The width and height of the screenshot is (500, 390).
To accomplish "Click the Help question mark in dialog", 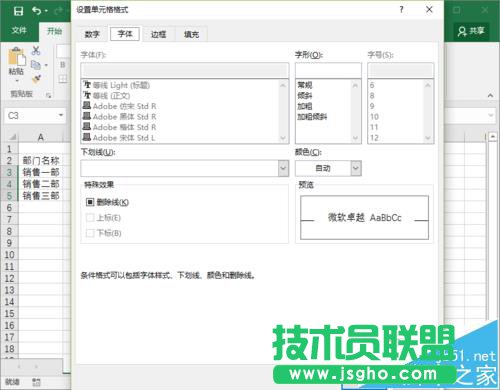I will (401, 10).
